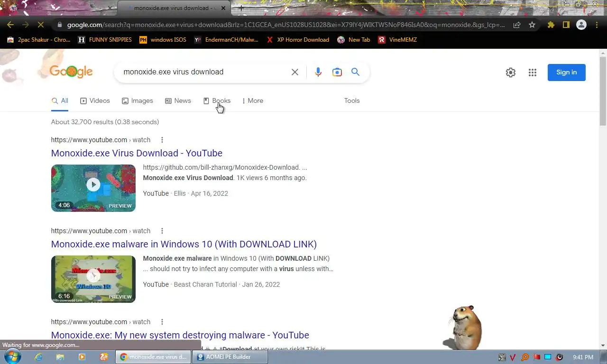Open search by image camera icon
Screen dimensions: 607x364
[337, 72]
